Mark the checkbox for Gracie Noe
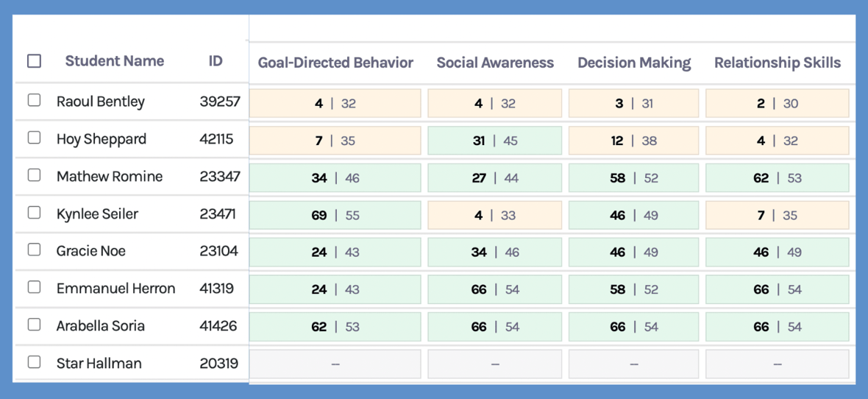 coord(35,250)
